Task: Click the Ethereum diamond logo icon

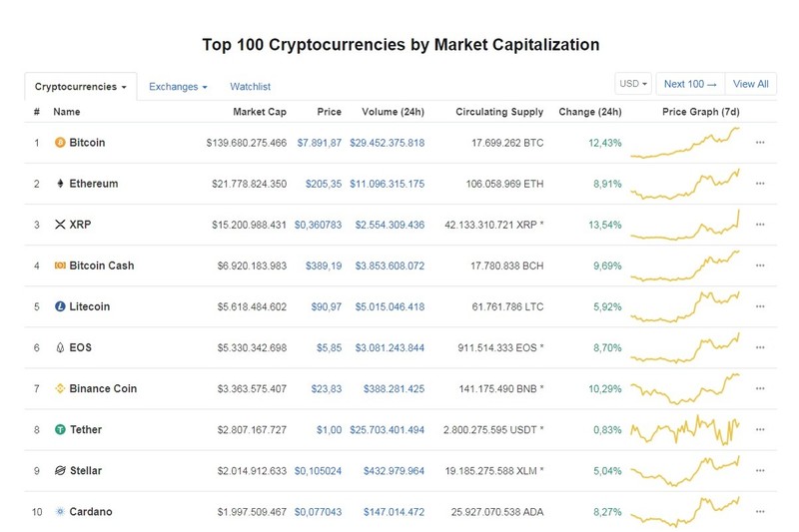Action: [x=60, y=184]
